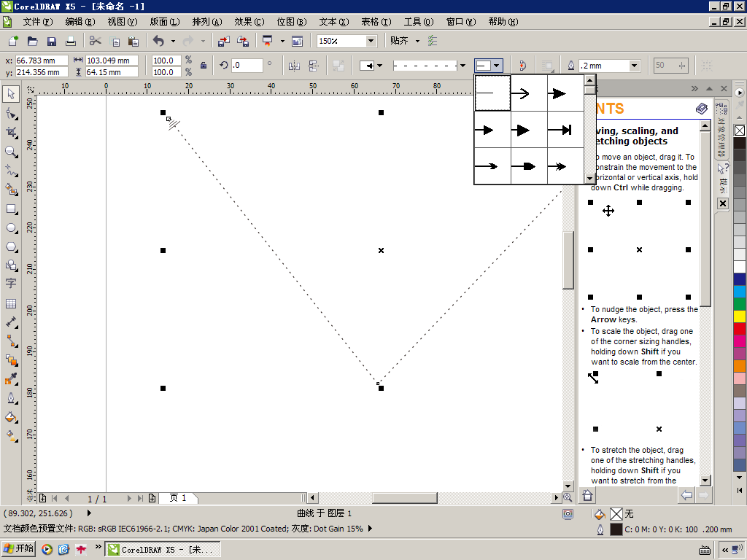
Task: Create a new document from toolbar
Action: point(13,41)
